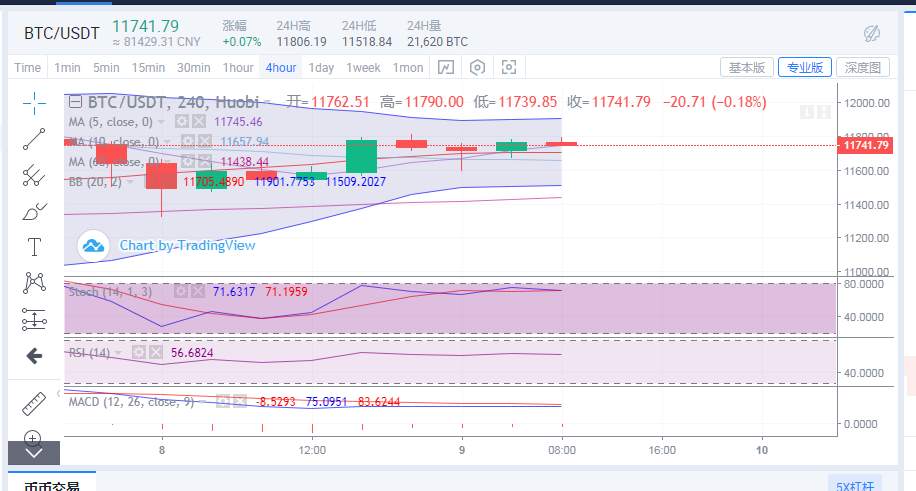Viewport: 916px width, 491px height.
Task: Click the fullscreen capture icon in toolbar
Action: point(509,68)
